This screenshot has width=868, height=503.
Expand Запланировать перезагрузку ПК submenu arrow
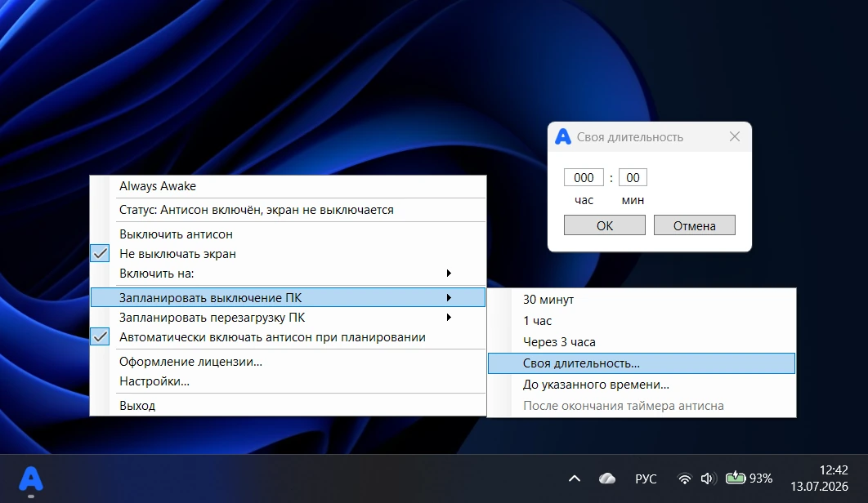click(x=449, y=318)
